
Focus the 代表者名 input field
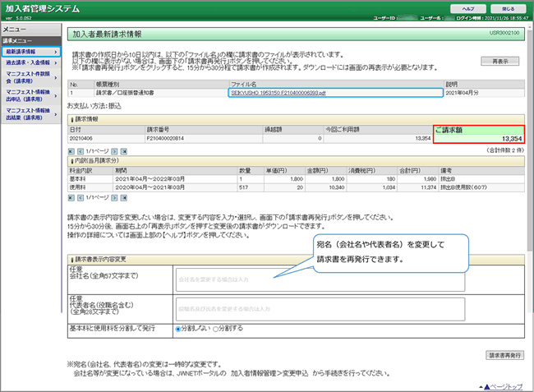pyautogui.click(x=320, y=309)
